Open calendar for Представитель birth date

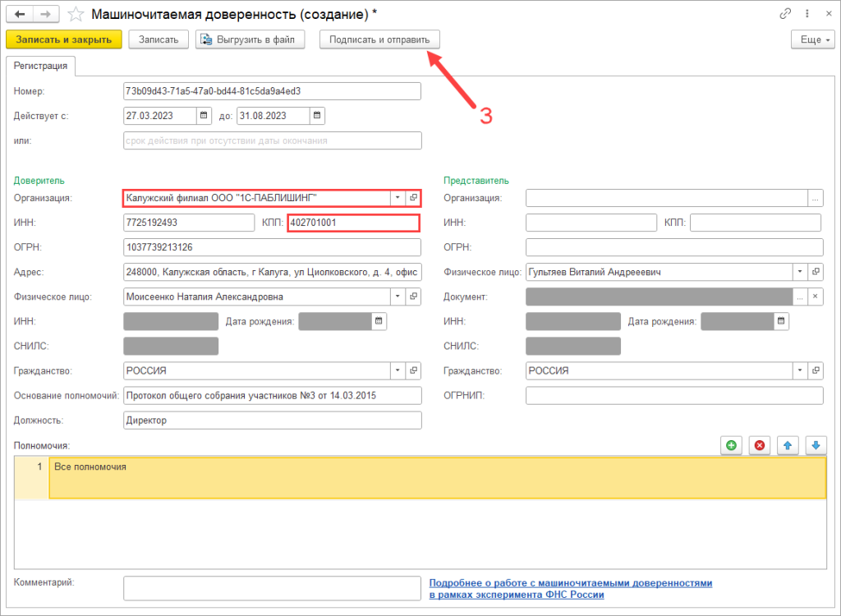(781, 321)
